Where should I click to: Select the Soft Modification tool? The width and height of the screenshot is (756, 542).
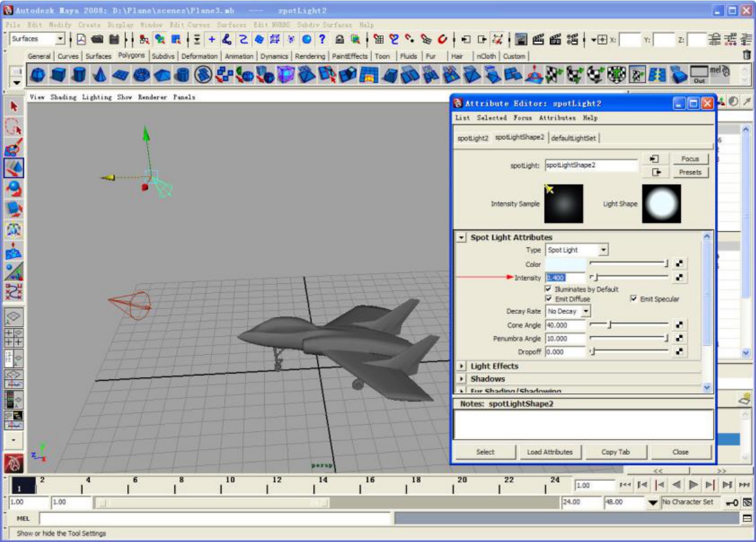(x=14, y=250)
